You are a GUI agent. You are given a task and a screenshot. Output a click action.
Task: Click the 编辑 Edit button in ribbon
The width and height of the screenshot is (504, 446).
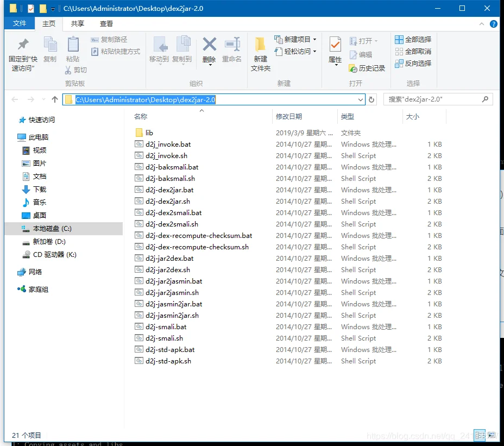(361, 55)
